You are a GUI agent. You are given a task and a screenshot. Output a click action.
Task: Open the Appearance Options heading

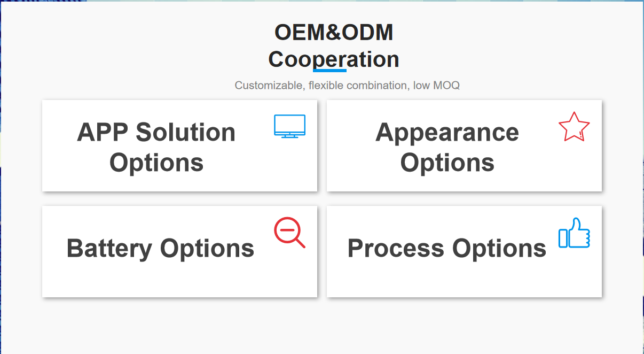pos(447,147)
